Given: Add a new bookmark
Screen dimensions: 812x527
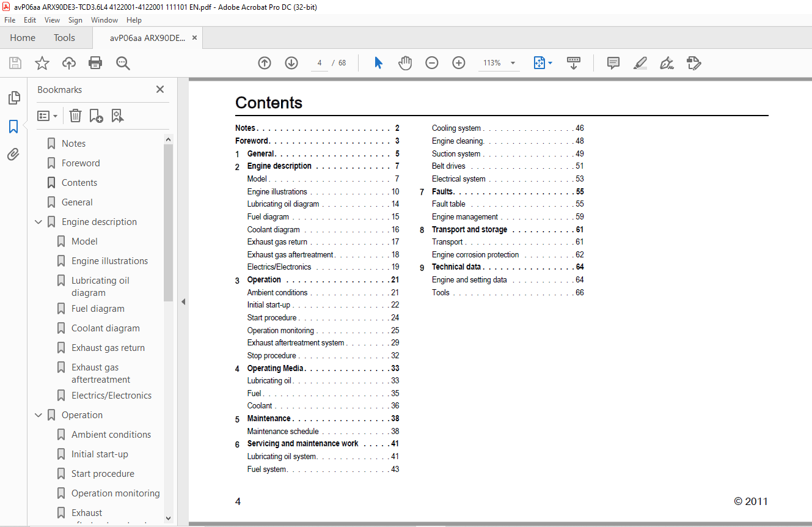Looking at the screenshot, I should tap(96, 116).
